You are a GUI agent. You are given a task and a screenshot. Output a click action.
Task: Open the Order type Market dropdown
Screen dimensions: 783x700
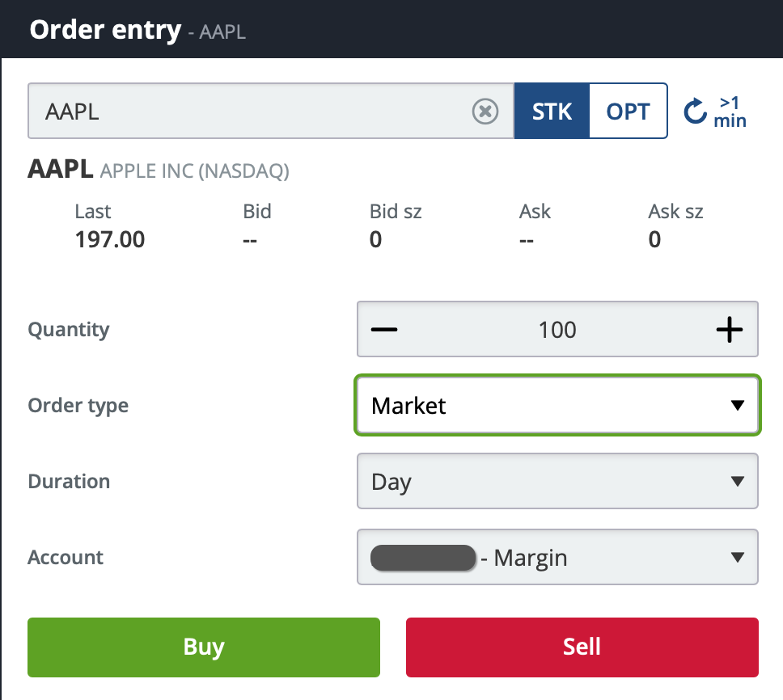click(x=557, y=405)
